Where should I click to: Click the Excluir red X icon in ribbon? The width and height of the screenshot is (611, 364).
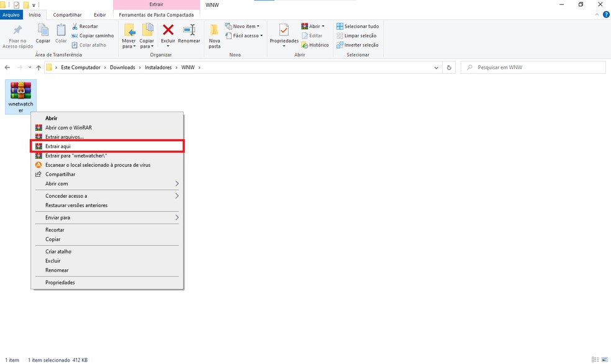point(168,30)
